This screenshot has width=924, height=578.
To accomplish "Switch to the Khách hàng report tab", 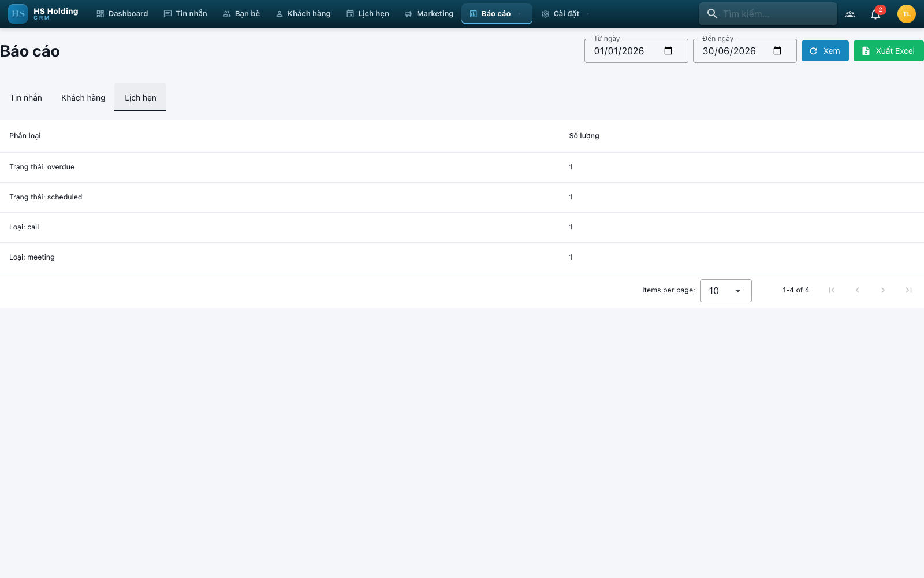I will click(x=83, y=97).
